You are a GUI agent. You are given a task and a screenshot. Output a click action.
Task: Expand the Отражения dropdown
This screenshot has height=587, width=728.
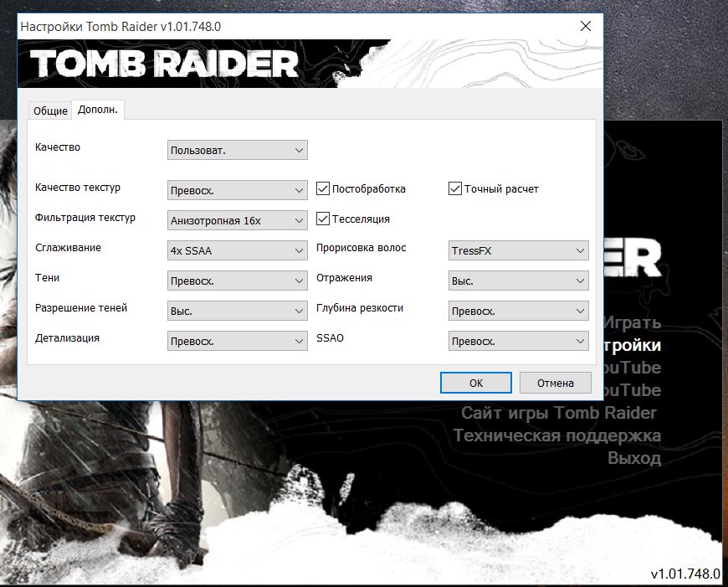(518, 281)
